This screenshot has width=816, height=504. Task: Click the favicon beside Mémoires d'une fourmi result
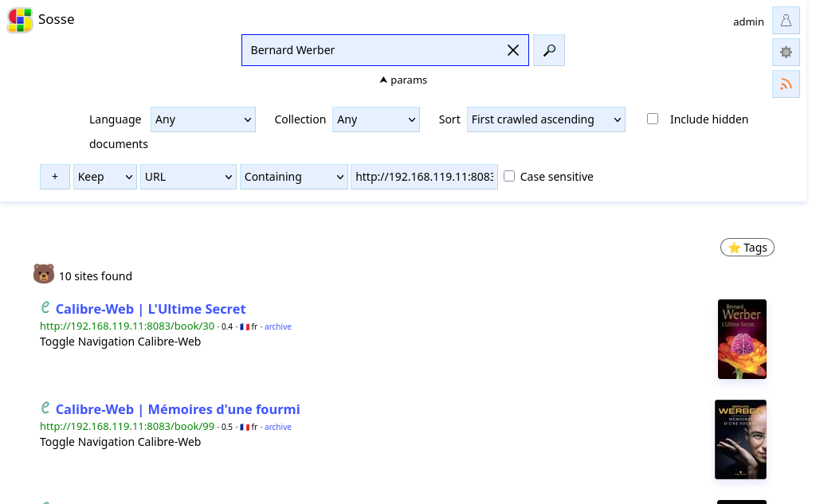(x=45, y=408)
